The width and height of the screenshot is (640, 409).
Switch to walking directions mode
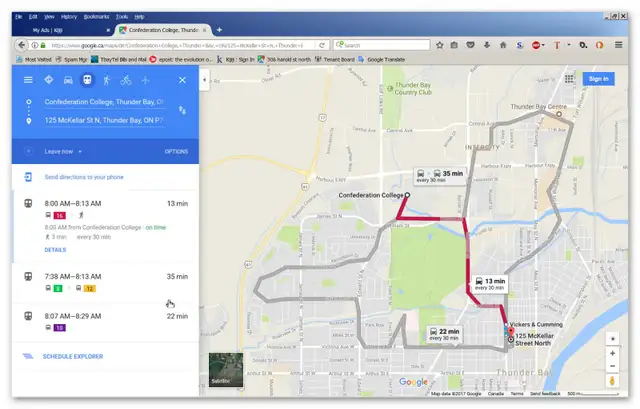click(107, 80)
